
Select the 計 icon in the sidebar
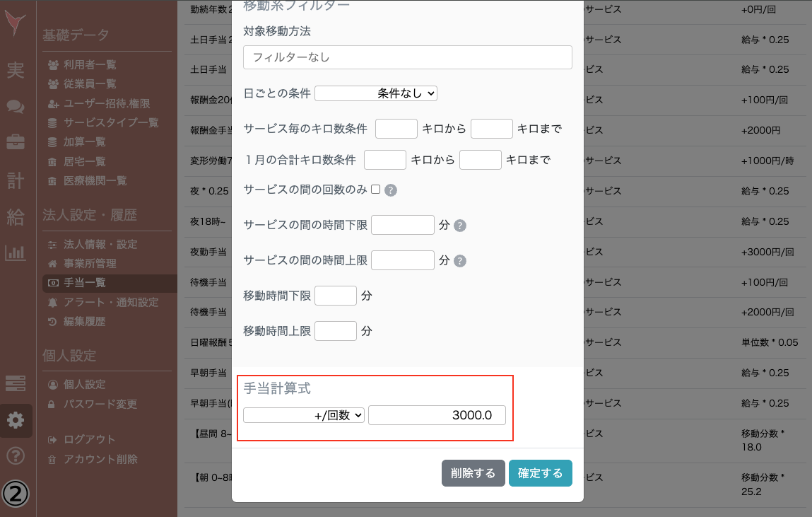pos(16,180)
